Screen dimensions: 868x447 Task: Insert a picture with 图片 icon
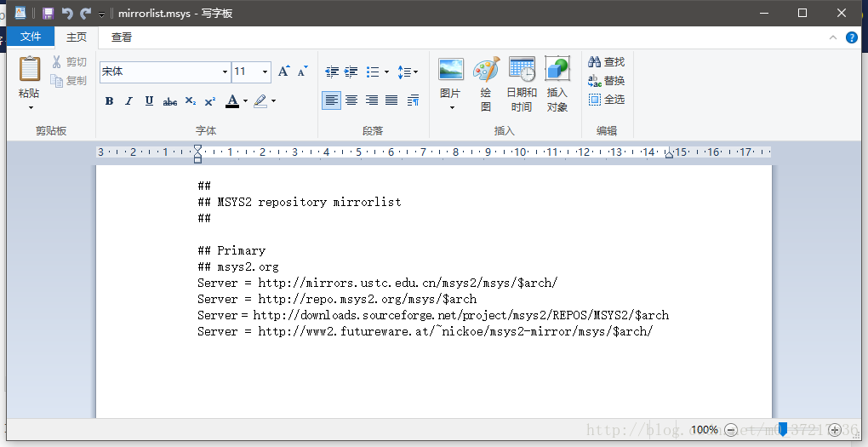tap(451, 70)
